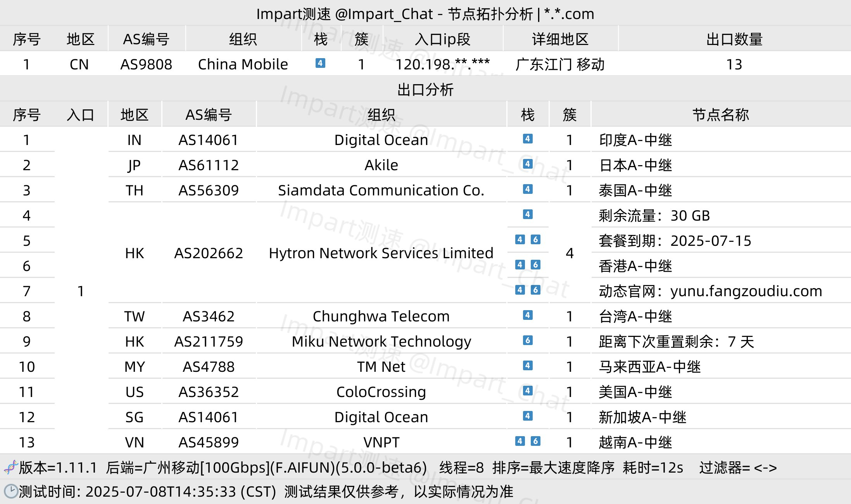Viewport: 851px width, 504px height.
Task: Click the DNA icon beside the version text
Action: click(11, 467)
